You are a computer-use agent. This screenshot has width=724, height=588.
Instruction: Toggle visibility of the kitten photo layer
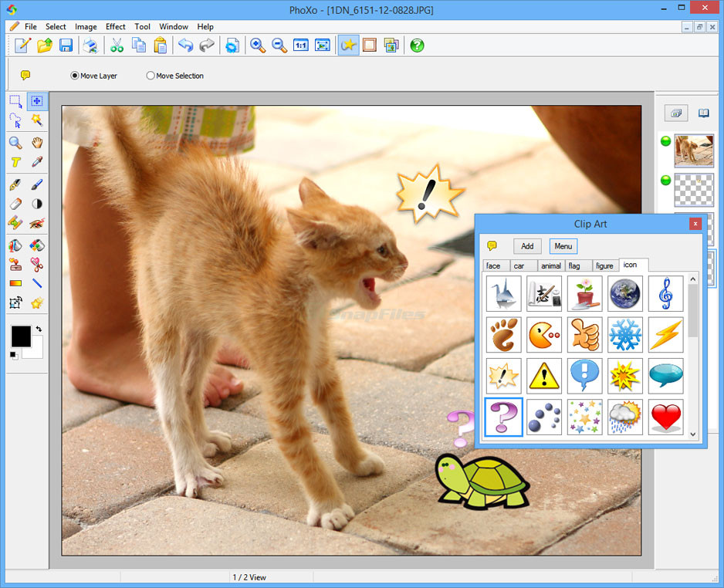(x=665, y=141)
